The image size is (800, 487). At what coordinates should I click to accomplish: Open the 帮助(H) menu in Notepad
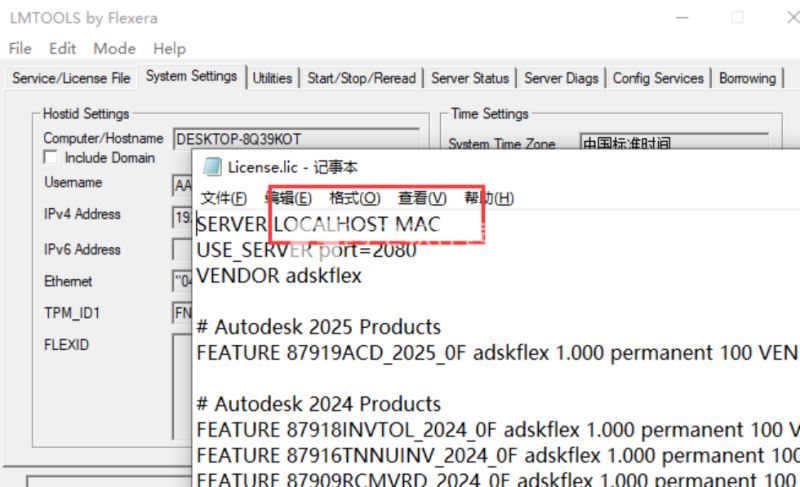point(489,198)
